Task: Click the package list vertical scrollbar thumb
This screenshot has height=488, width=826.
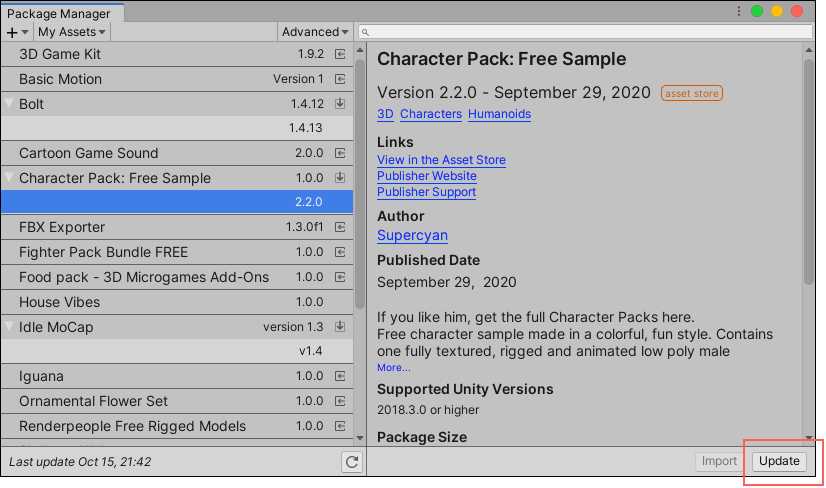Action: click(x=360, y=184)
